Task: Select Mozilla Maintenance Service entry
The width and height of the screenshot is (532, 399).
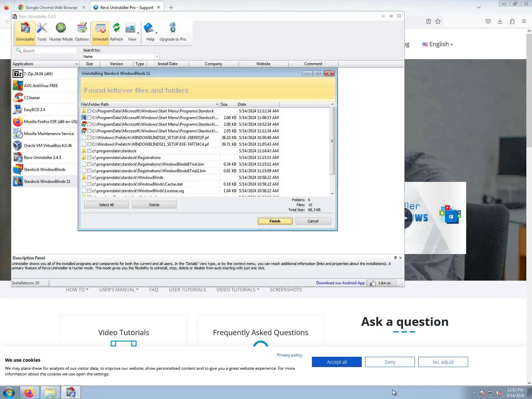Action: (x=45, y=134)
